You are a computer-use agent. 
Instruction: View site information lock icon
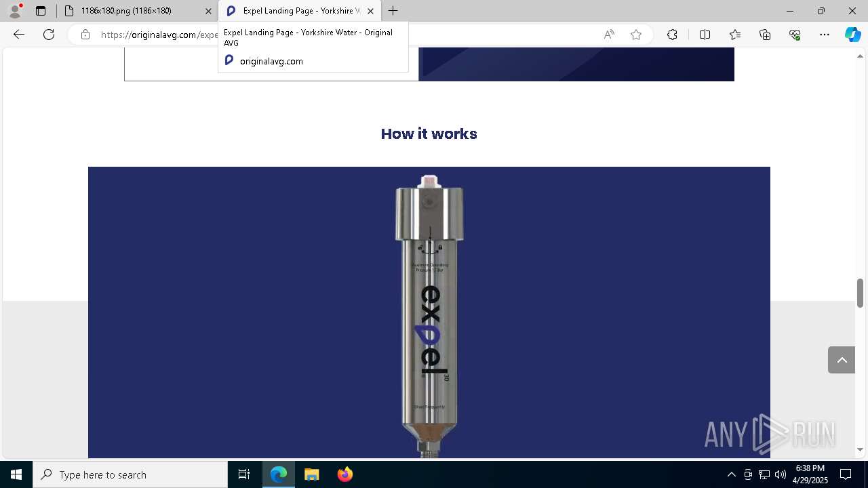[85, 35]
